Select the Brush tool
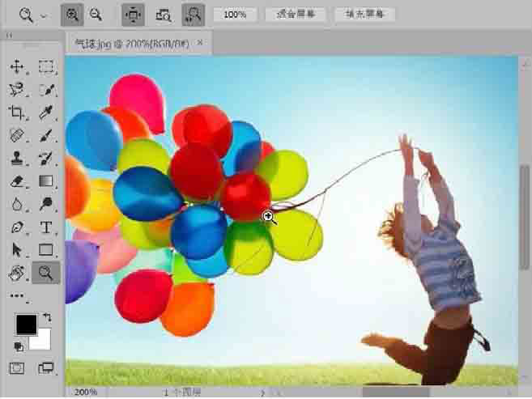Screen dimensions: 532x399 tap(46, 136)
